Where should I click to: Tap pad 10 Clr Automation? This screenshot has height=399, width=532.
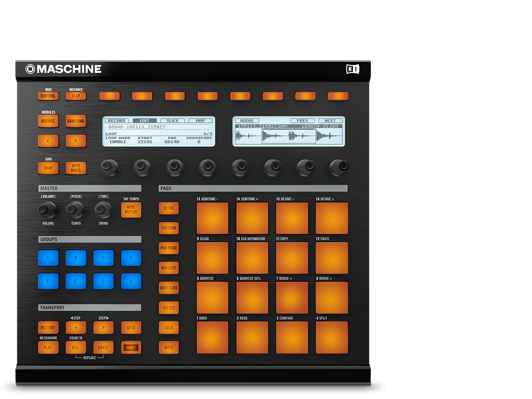(x=252, y=258)
